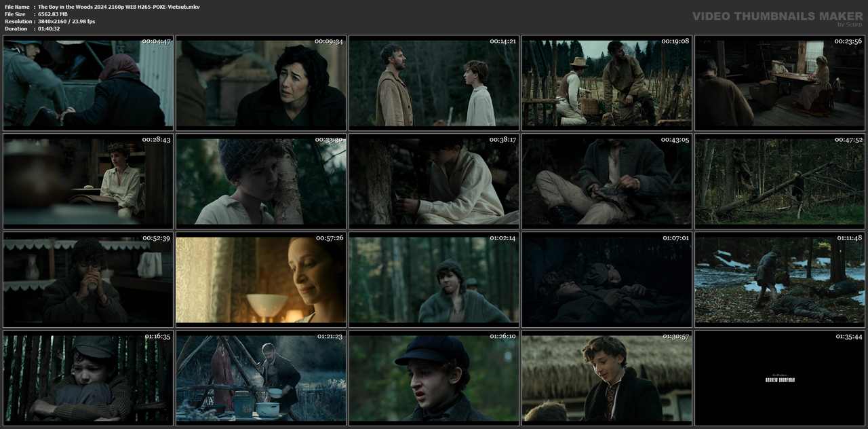Select the thumbnail timestamped 01:16:35
The height and width of the screenshot is (429, 868).
click(x=88, y=377)
